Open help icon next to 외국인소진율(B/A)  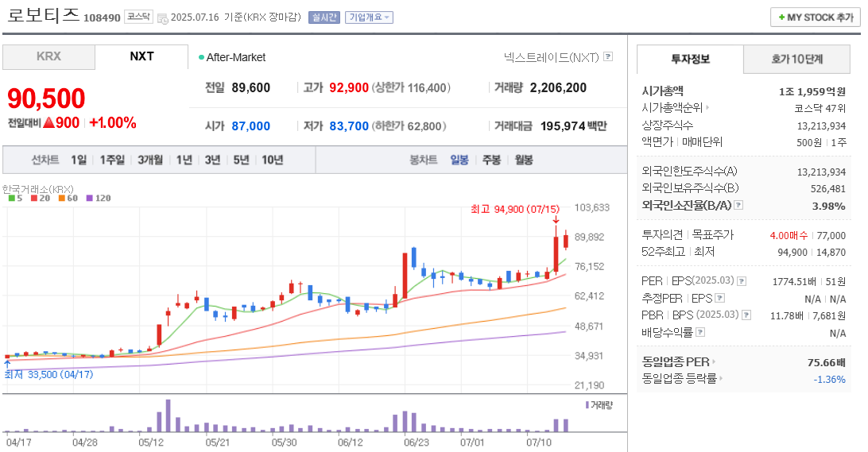click(738, 205)
